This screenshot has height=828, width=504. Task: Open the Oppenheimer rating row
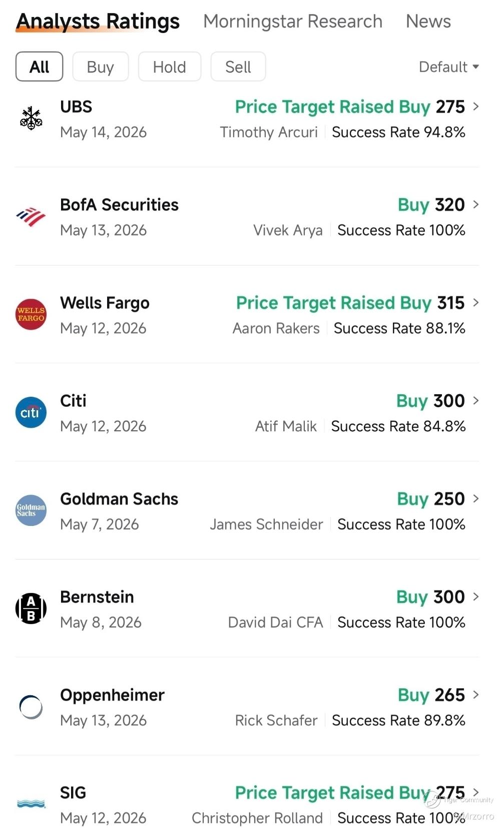coord(247,707)
